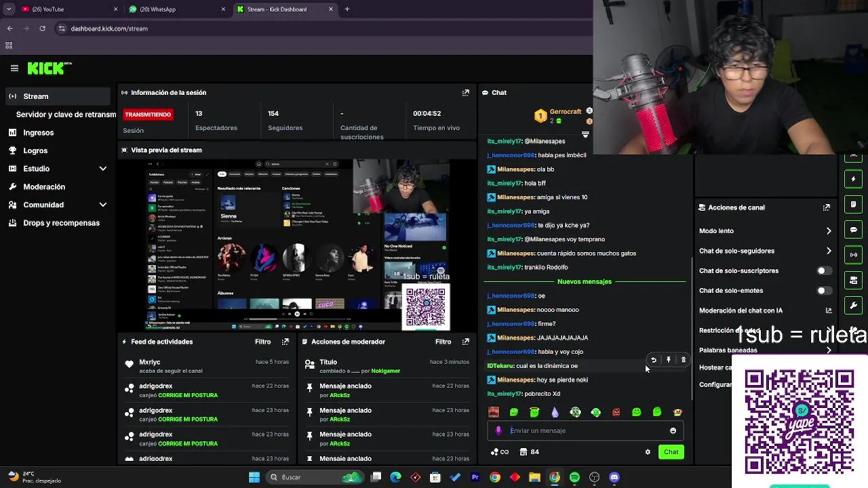Click the Windows taskbar Buscar search box
Viewport: 868px width, 488px height.
point(315,477)
